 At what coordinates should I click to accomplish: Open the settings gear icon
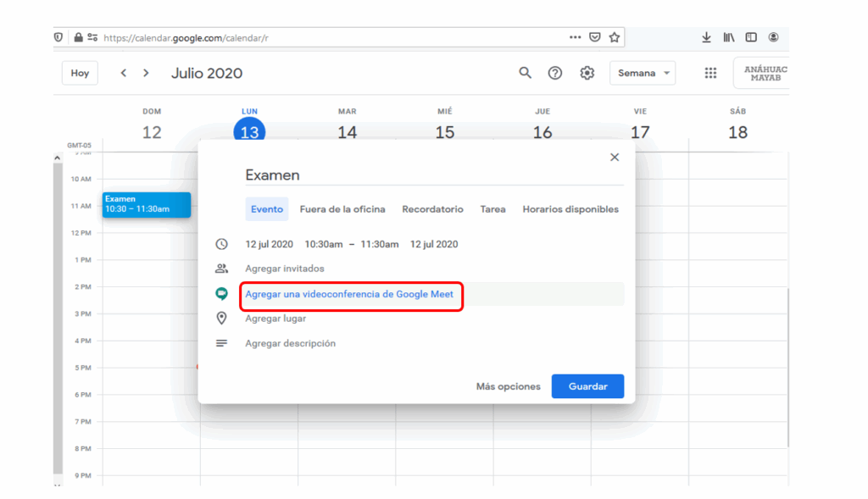[x=587, y=73]
